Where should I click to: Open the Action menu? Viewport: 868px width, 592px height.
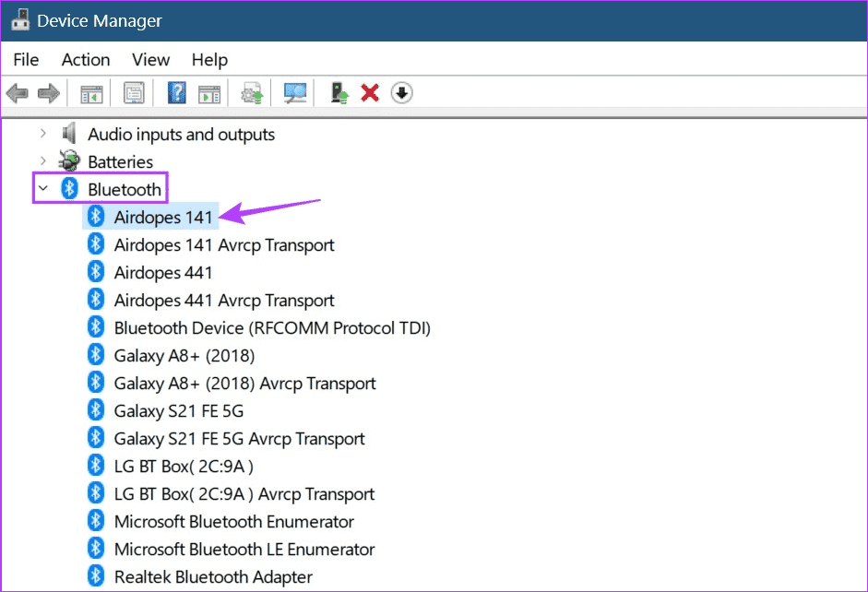point(86,59)
